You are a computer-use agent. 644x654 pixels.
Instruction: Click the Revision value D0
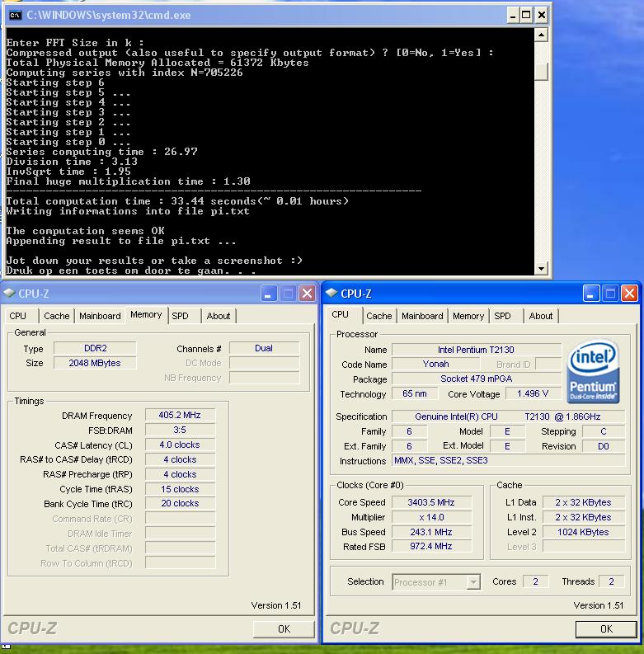point(603,446)
